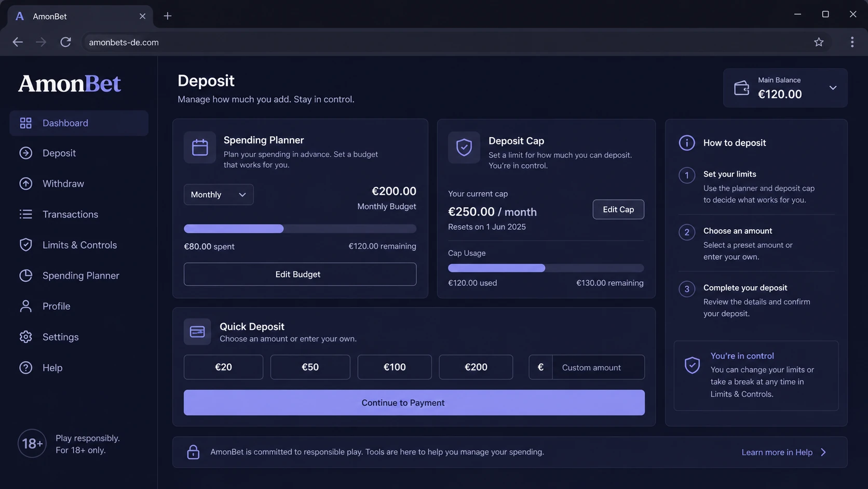The height and width of the screenshot is (489, 868).
Task: Click the monthly budget progress bar
Action: [300, 229]
